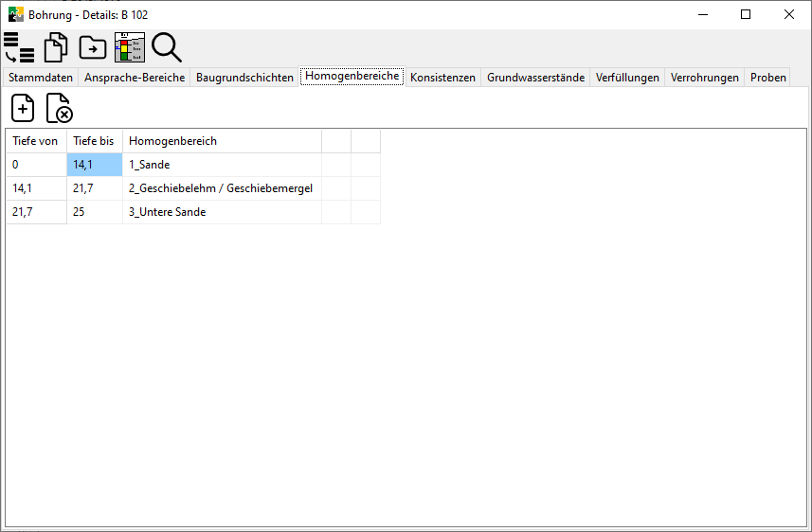Delete the selected Homogenbereich entry
Viewport: 812px width, 532px height.
point(60,108)
